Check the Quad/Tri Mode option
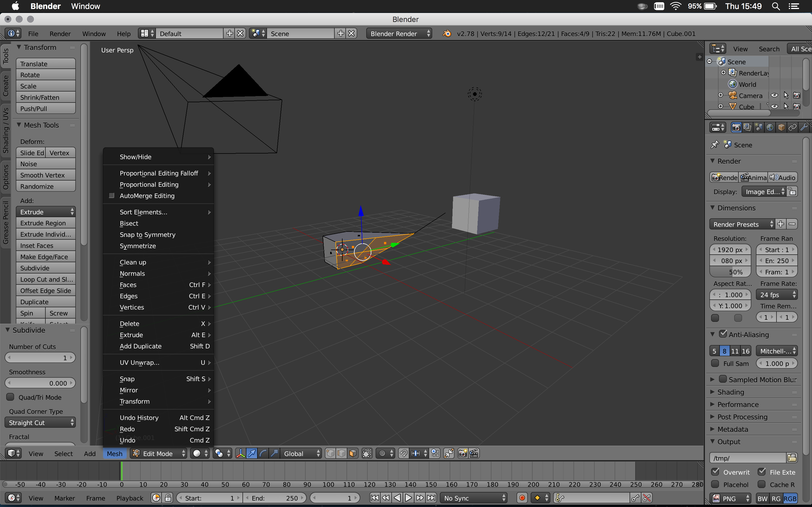Image resolution: width=812 pixels, height=507 pixels. 10,397
